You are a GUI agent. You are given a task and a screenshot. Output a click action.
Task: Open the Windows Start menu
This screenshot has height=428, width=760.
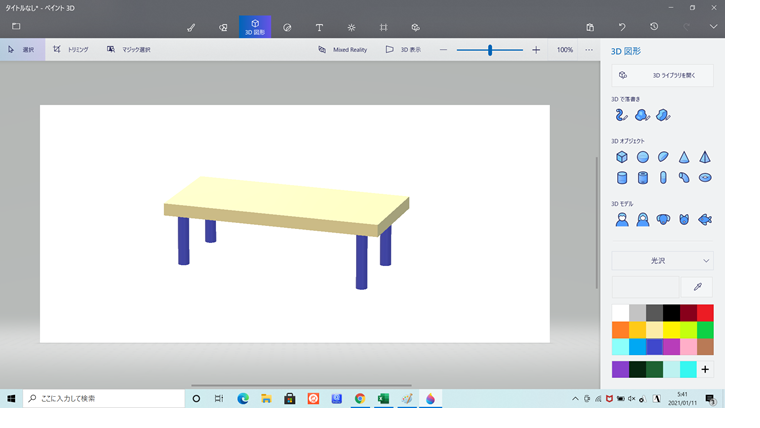click(11, 398)
